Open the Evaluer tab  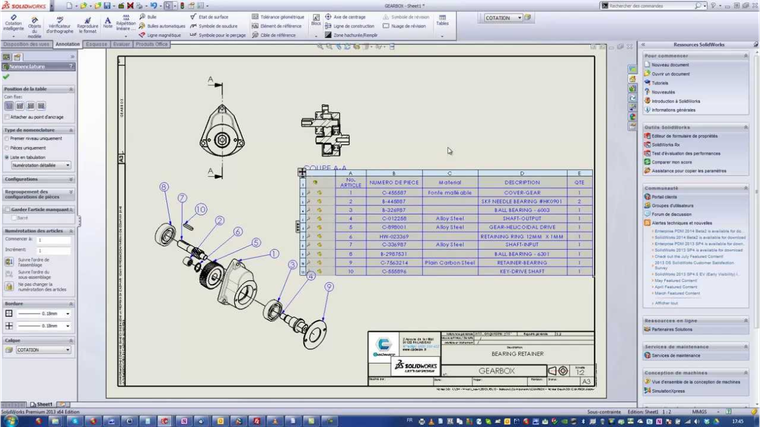[x=122, y=45]
